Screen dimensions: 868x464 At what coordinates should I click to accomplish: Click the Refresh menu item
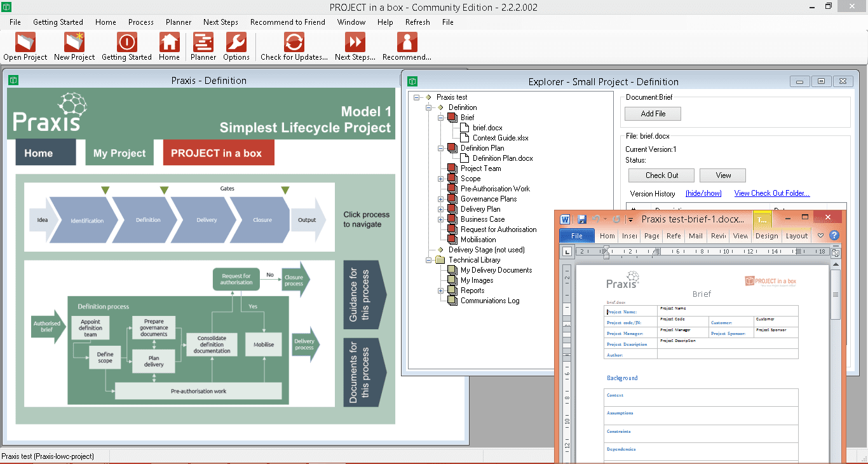tap(417, 22)
